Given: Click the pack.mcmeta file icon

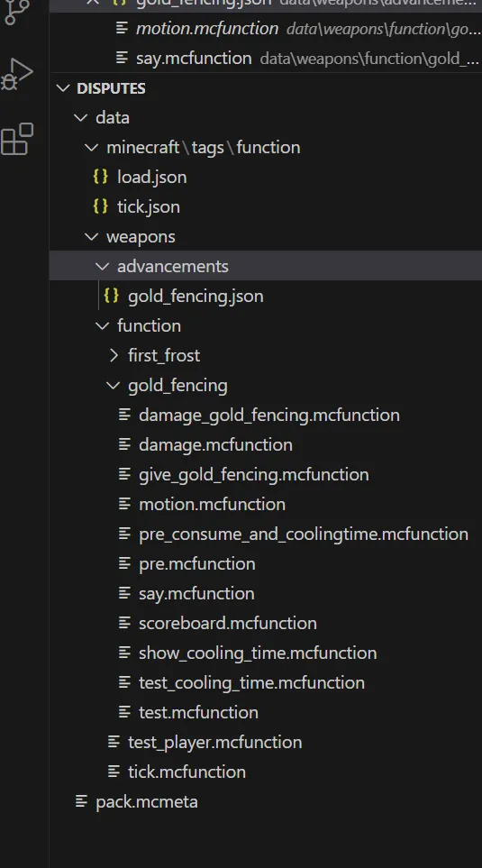Looking at the screenshot, I should (81, 801).
